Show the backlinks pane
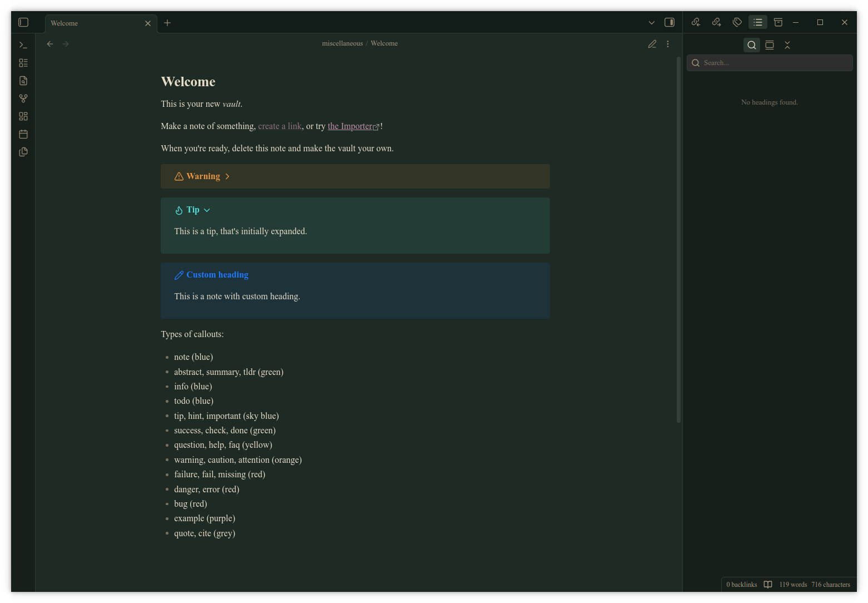 coord(696,22)
